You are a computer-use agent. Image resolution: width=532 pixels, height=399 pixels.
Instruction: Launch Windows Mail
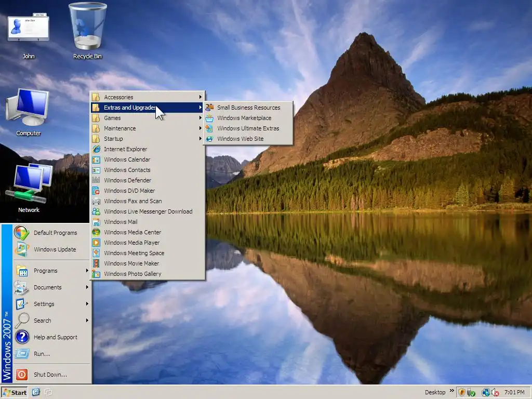(148, 222)
